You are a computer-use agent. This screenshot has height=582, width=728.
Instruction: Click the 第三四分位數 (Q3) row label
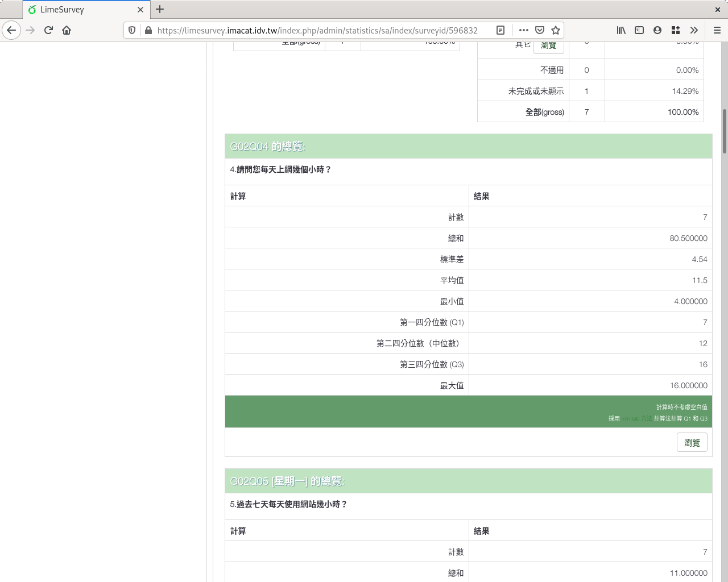tap(432, 364)
